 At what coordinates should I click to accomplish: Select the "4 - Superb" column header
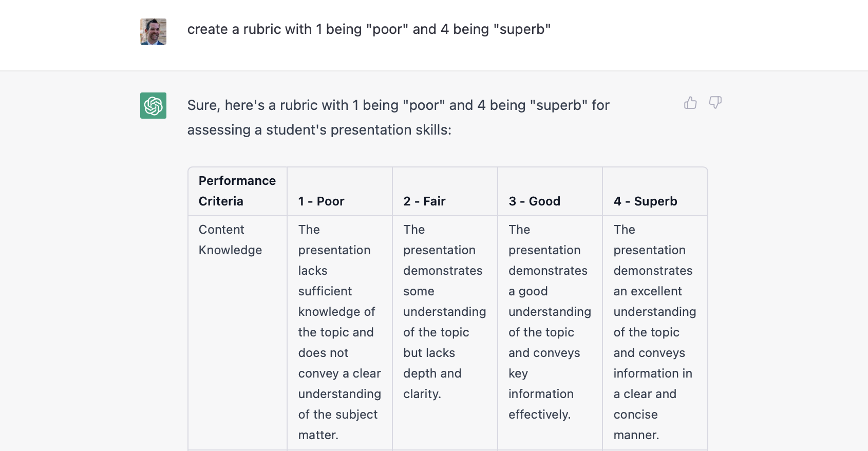click(645, 201)
